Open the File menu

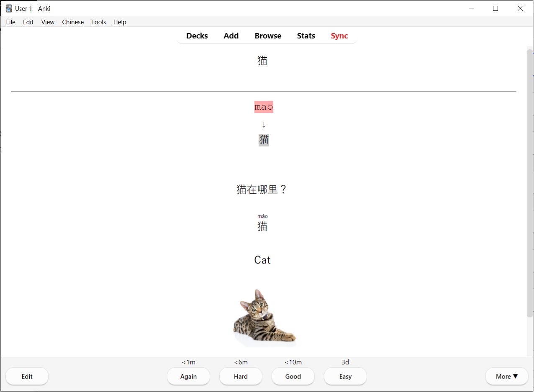click(10, 22)
